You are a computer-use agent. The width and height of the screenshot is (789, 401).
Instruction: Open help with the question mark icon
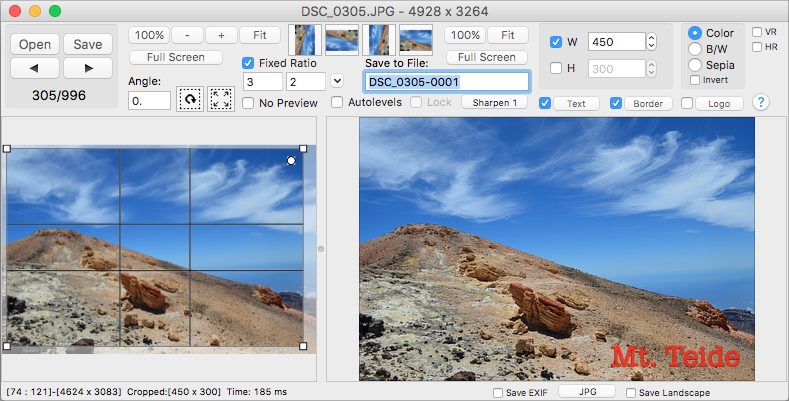pos(761,102)
